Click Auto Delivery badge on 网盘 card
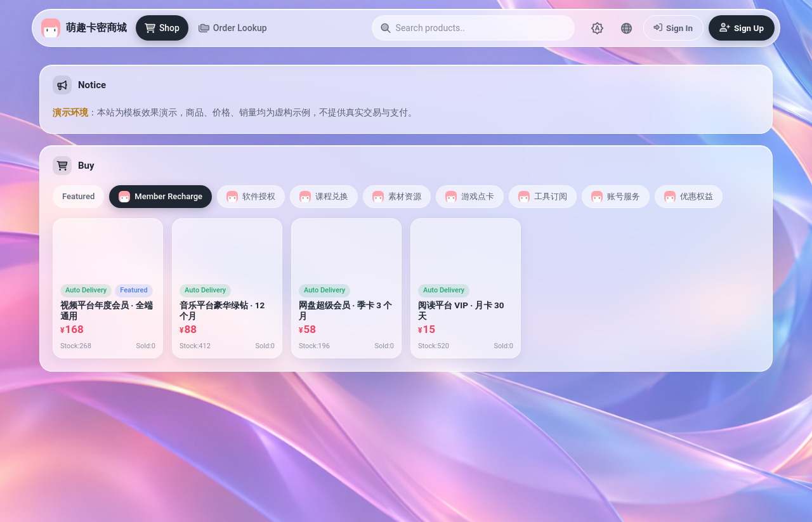 point(324,290)
